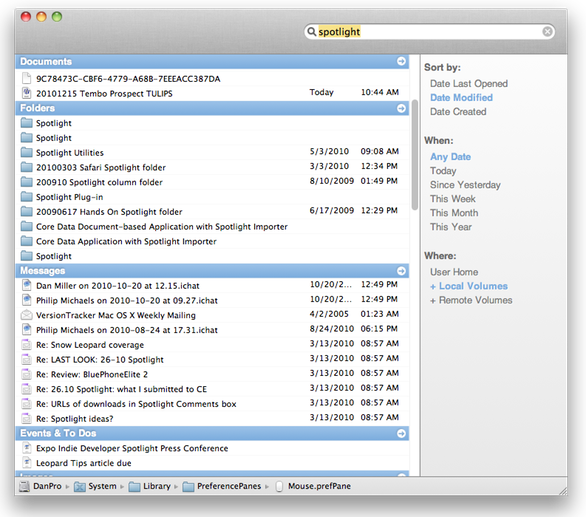
Task: Click the 06:15 PM time of Philip Michaels chat
Action: [x=379, y=329]
